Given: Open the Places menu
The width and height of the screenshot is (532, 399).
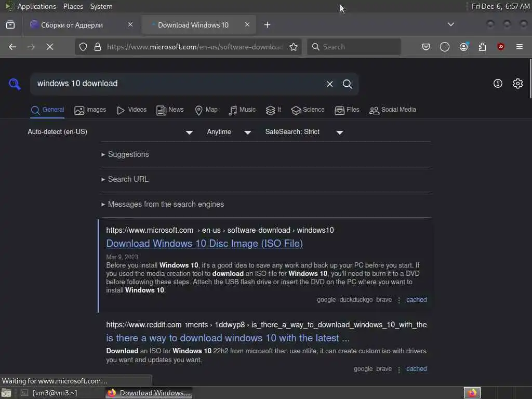Looking at the screenshot, I should (x=73, y=6).
